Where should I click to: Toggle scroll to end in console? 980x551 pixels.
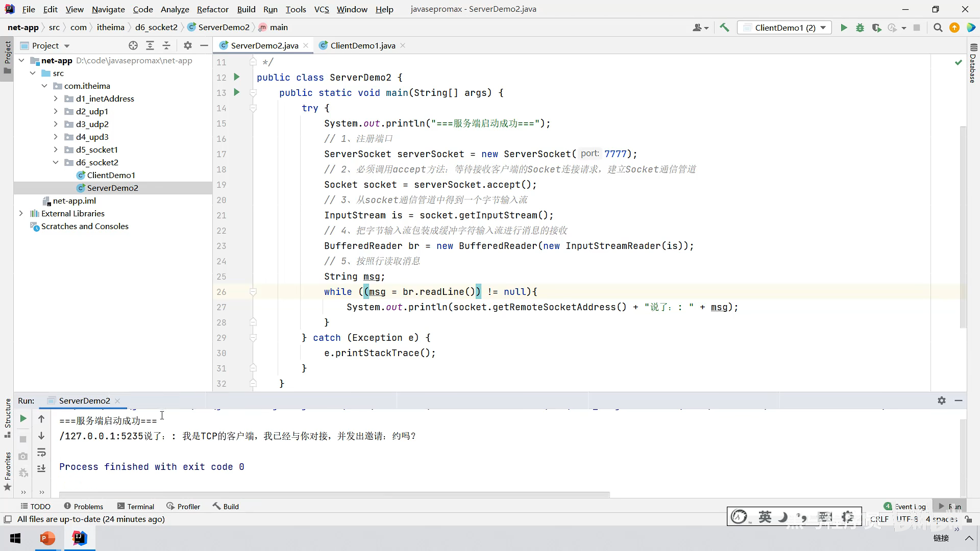(41, 468)
